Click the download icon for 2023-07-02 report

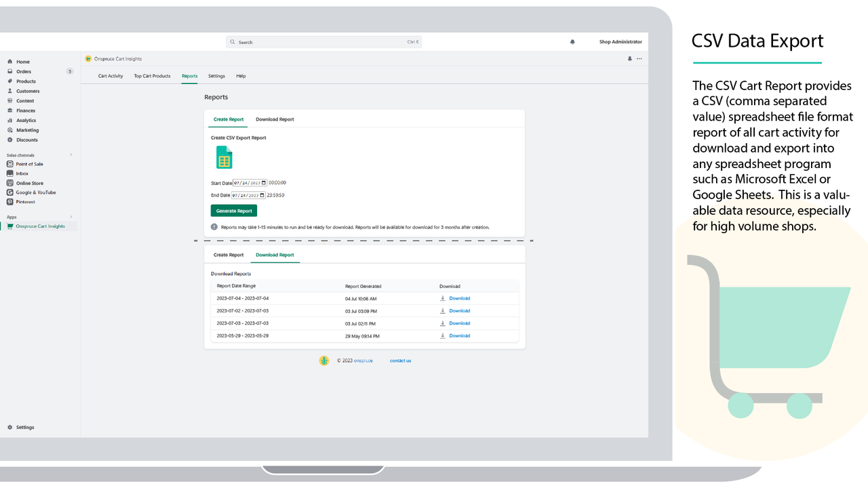[443, 311]
